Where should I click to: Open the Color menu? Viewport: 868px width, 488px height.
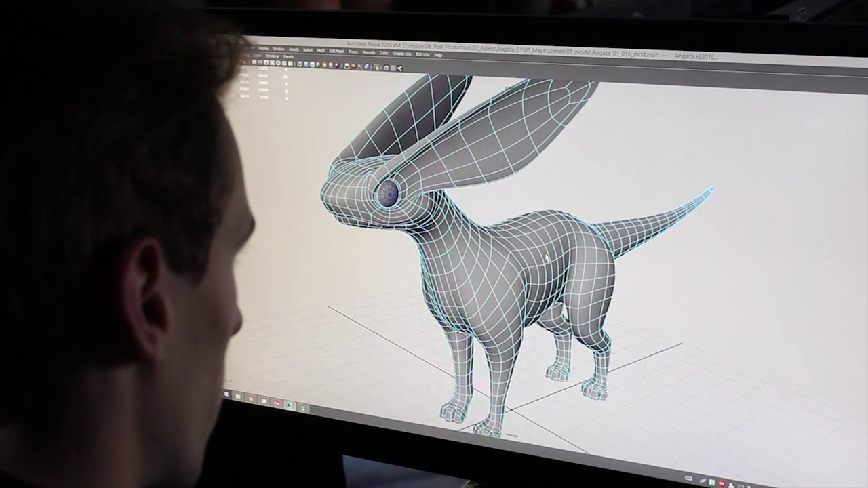(384, 52)
